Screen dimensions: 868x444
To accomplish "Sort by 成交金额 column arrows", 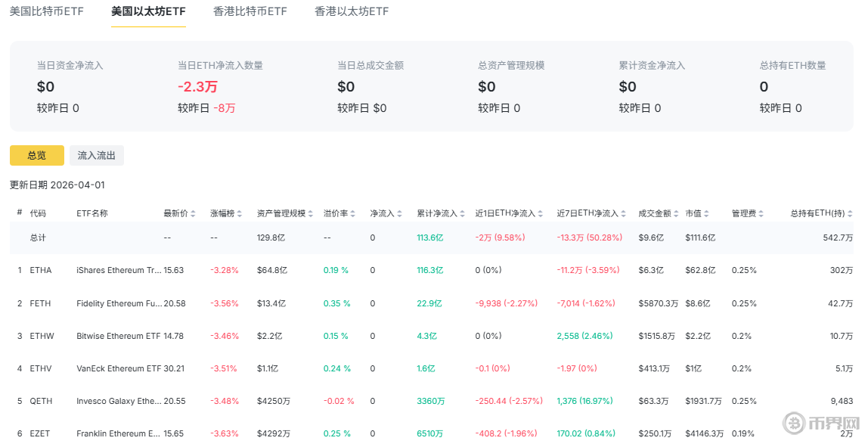I will pos(676,214).
